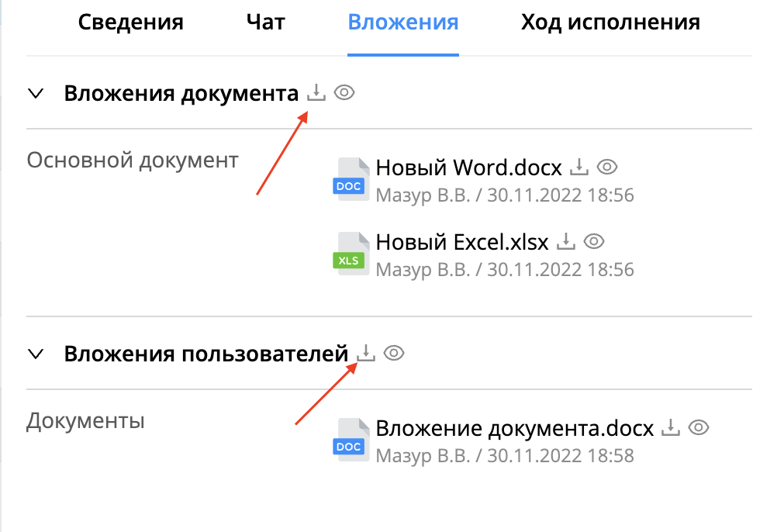Go to the Ход исполнения tab
The image size is (777, 532).
point(610,22)
